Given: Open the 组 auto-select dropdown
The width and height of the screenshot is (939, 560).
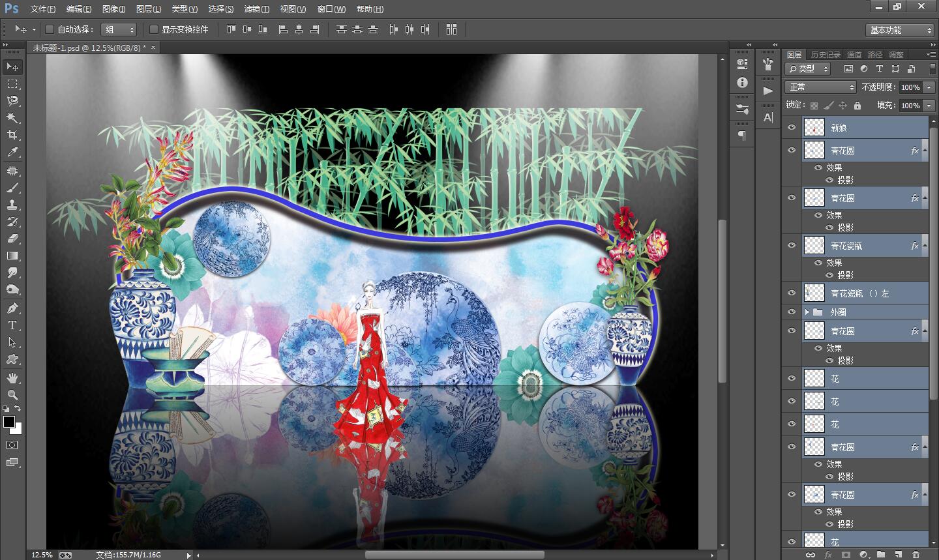Looking at the screenshot, I should (119, 29).
